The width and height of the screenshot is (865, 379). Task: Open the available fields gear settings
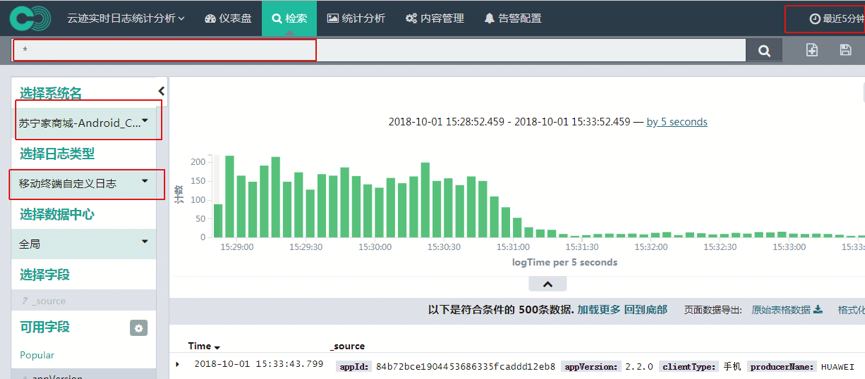pos(138,328)
